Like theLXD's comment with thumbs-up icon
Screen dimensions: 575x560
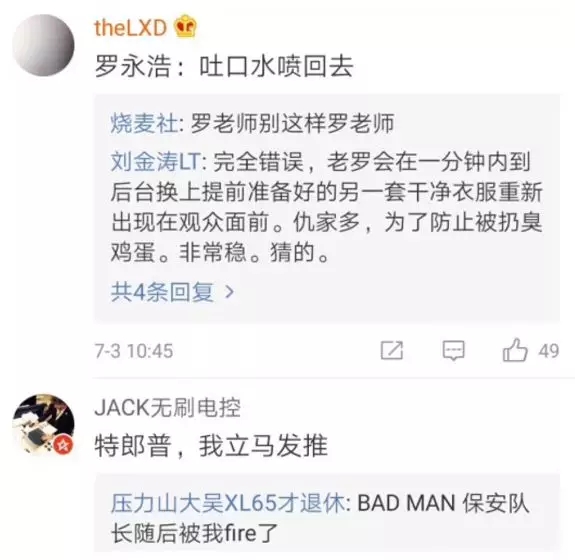click(x=515, y=349)
